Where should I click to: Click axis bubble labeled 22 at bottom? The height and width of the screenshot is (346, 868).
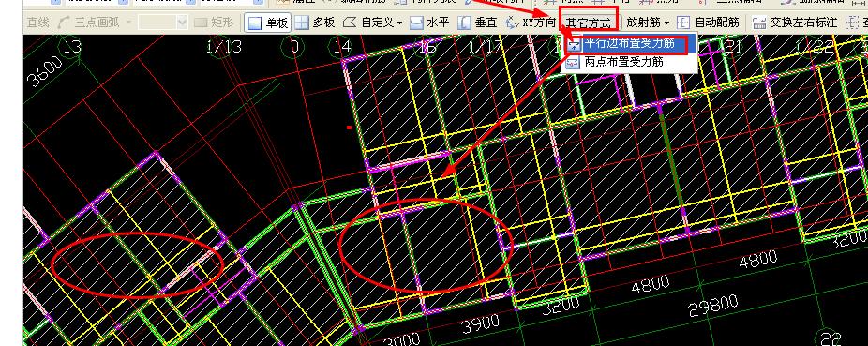(831, 338)
